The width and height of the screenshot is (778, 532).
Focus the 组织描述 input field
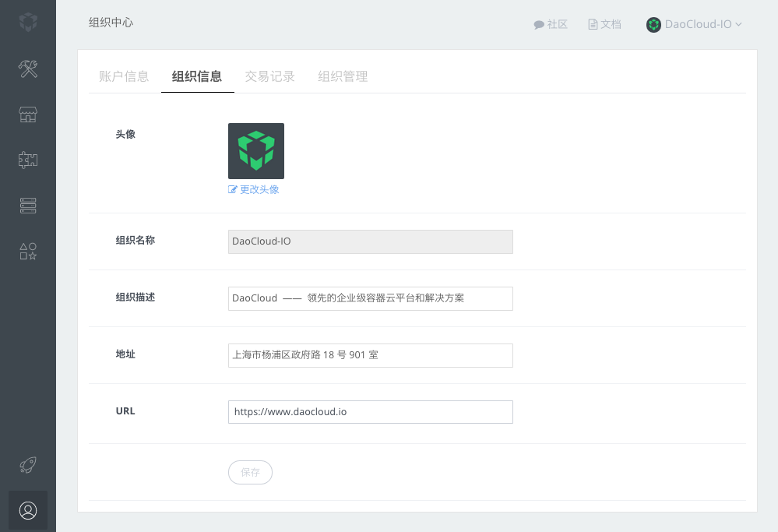tap(371, 299)
